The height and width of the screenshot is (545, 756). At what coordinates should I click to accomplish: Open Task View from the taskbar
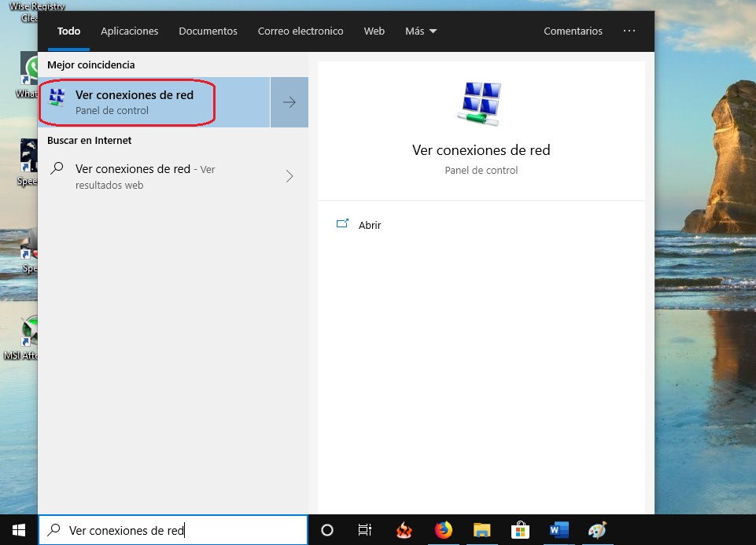(x=365, y=530)
